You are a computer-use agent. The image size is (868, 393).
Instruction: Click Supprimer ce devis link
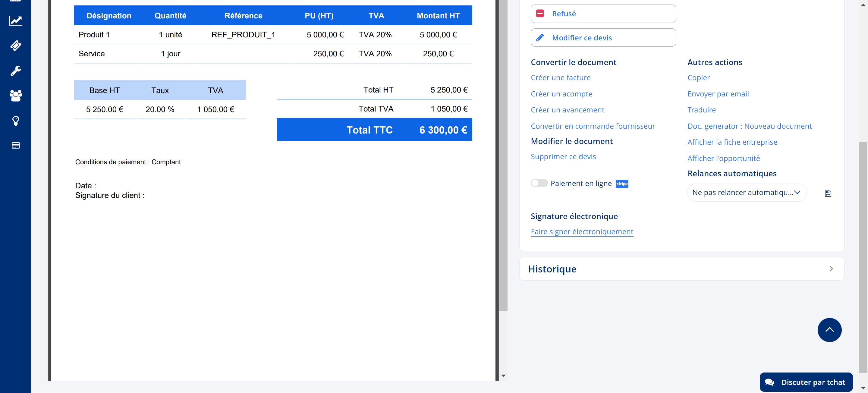pyautogui.click(x=563, y=156)
